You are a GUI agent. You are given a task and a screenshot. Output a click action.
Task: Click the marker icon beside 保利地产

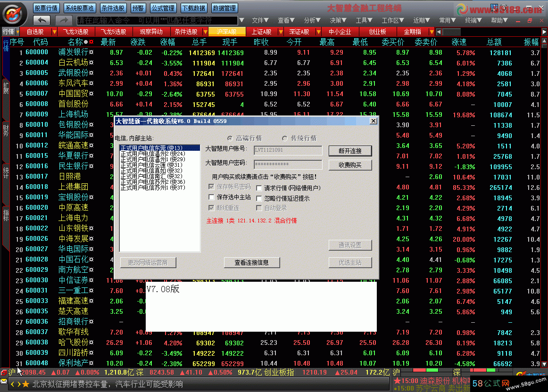(x=91, y=363)
